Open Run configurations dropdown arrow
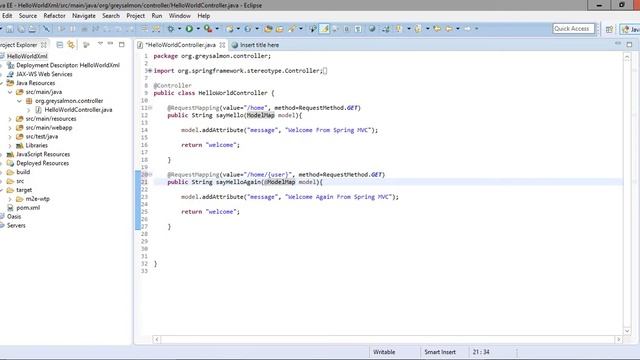 [x=198, y=29]
